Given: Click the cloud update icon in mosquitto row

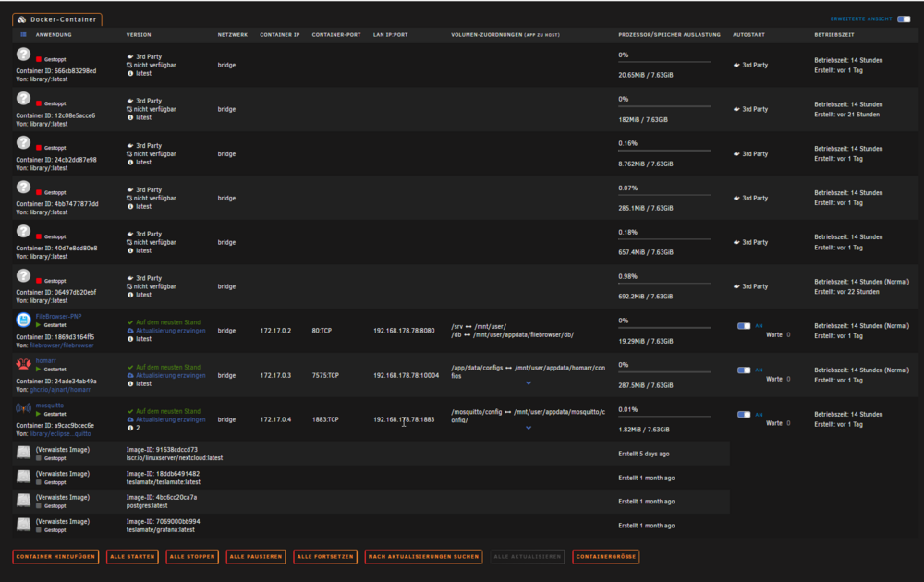Looking at the screenshot, I should pyautogui.click(x=130, y=419).
